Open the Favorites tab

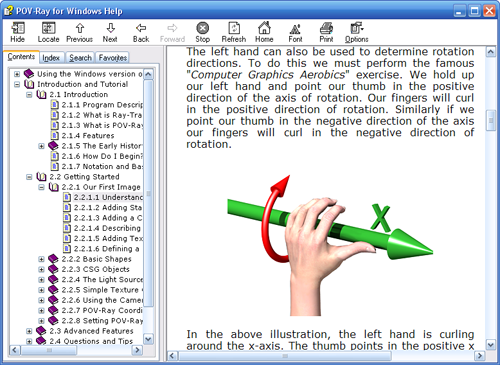pos(113,58)
